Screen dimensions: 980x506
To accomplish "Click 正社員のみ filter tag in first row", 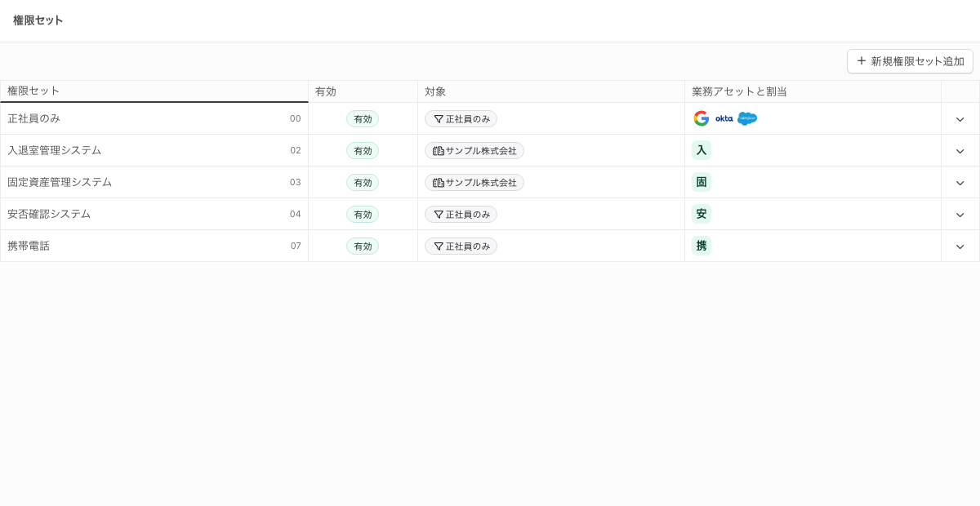I will pyautogui.click(x=461, y=119).
